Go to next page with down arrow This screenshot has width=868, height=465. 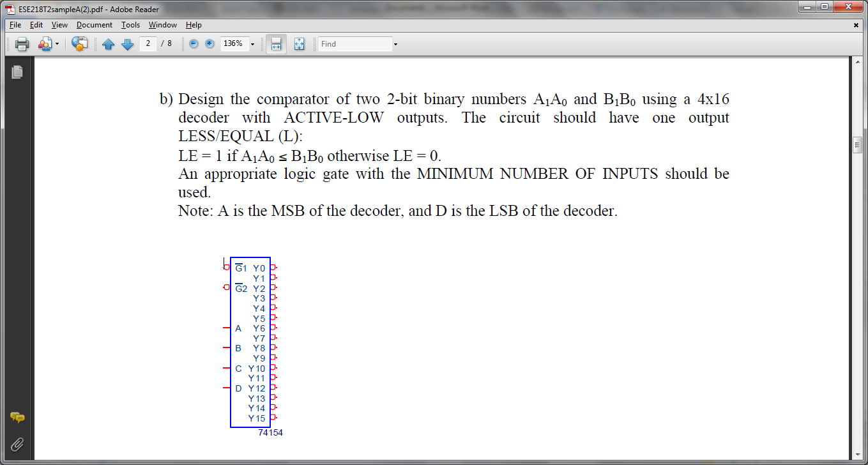(x=127, y=44)
